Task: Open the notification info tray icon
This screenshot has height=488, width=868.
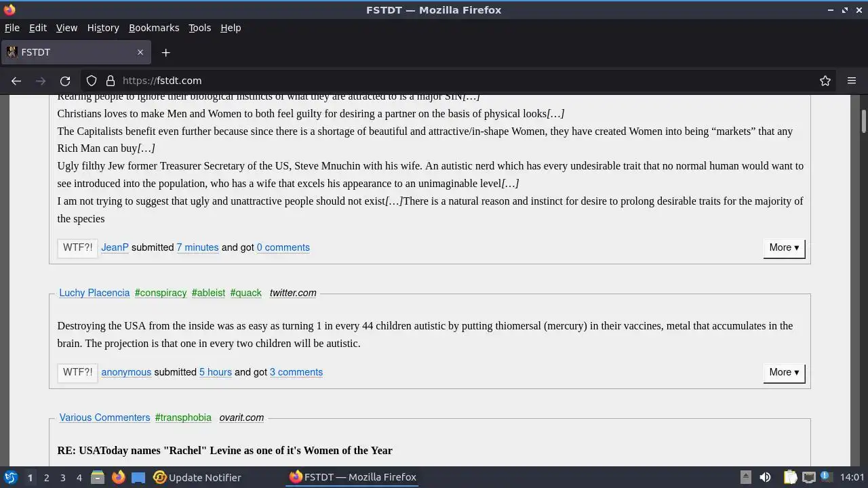Action: point(827,477)
